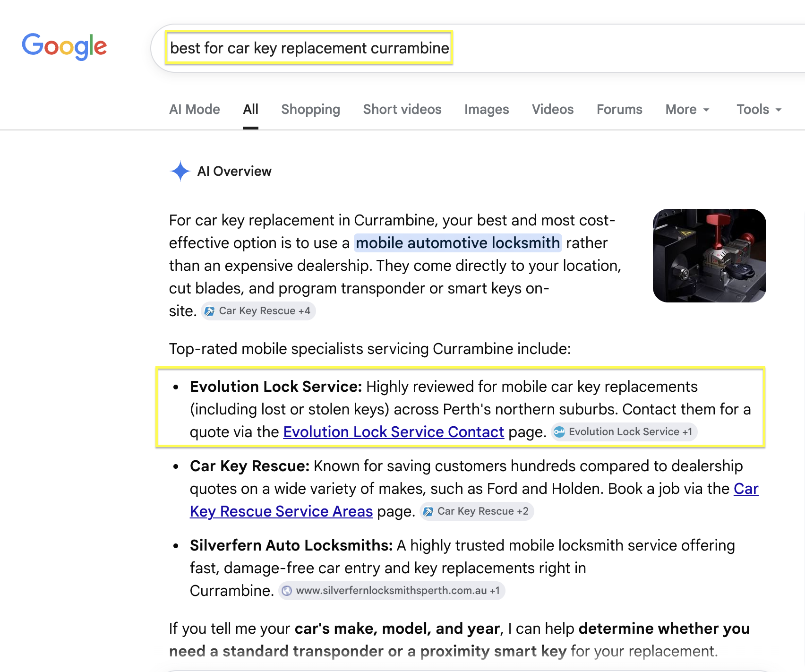Select the All results tab
805x672 pixels.
(250, 110)
